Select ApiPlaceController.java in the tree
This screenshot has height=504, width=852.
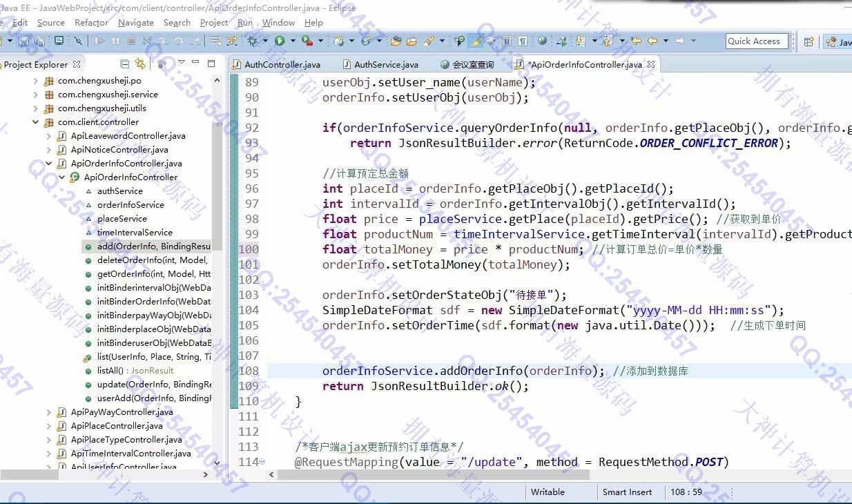click(x=117, y=426)
